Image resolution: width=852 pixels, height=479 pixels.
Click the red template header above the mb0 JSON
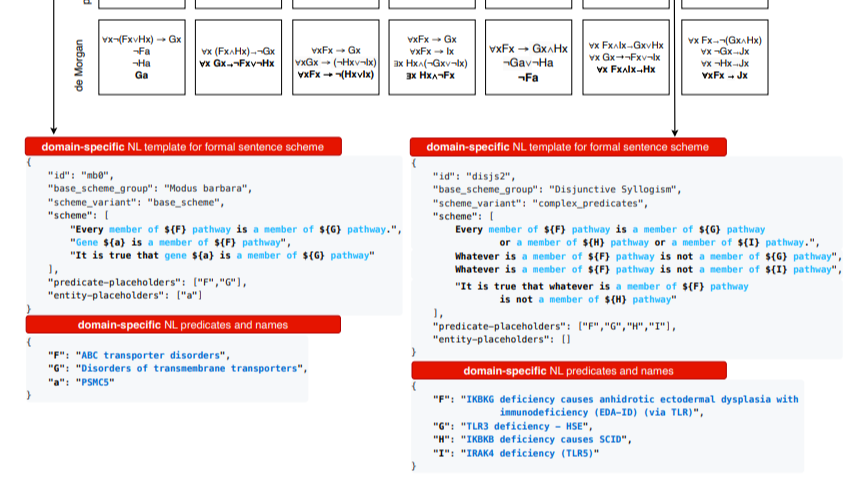coord(183,147)
